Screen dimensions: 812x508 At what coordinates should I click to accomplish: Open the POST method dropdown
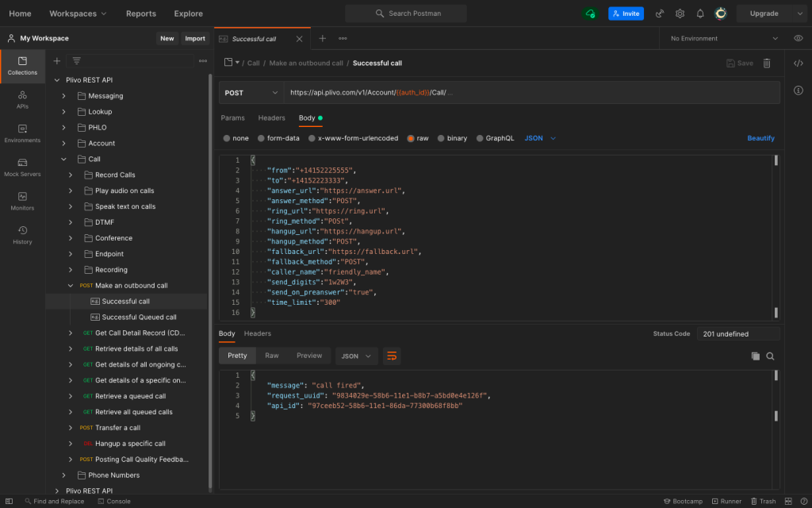click(x=249, y=92)
